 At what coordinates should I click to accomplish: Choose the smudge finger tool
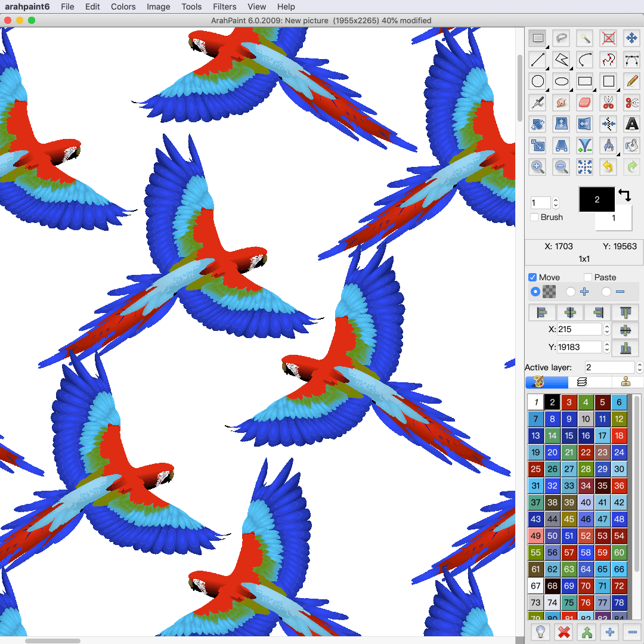pos(562,103)
